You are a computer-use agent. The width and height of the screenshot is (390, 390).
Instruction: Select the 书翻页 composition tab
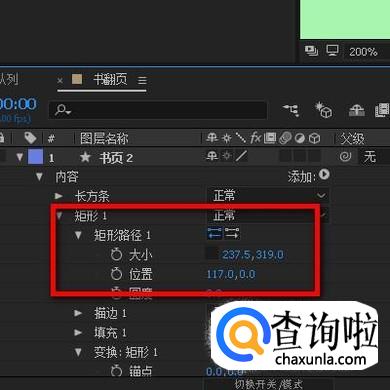[x=110, y=80]
